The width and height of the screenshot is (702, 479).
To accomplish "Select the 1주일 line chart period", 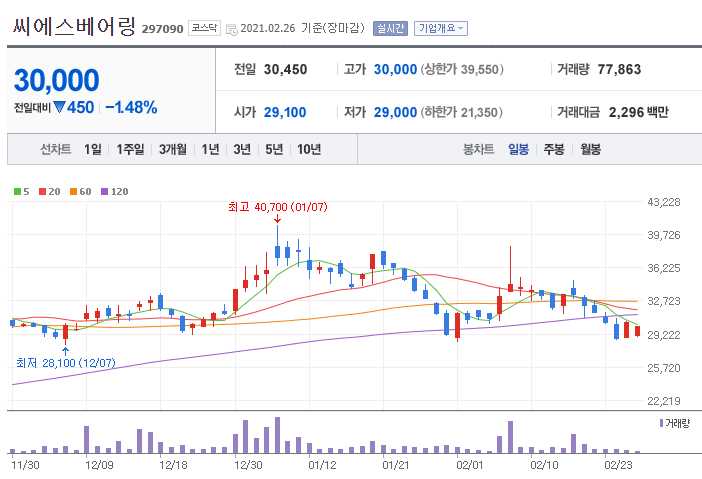I will click(130, 149).
